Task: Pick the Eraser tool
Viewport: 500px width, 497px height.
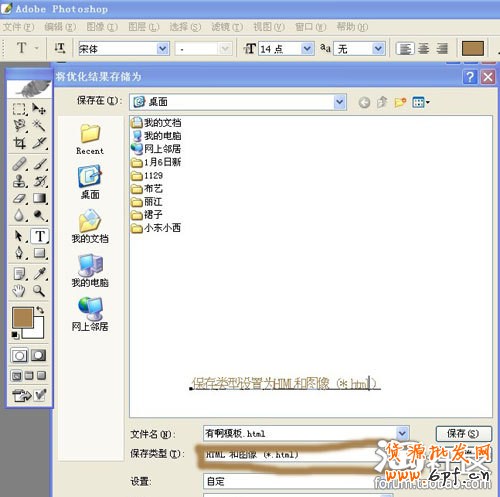Action: [19, 198]
